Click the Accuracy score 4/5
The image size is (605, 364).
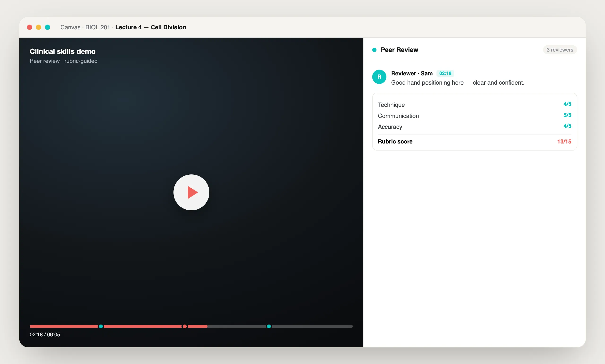[567, 126]
